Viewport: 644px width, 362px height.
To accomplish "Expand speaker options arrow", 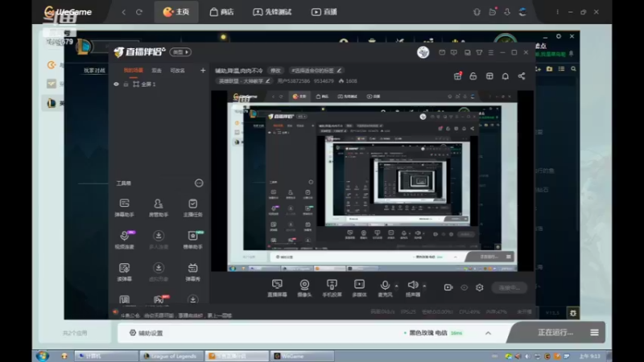I will click(424, 286).
